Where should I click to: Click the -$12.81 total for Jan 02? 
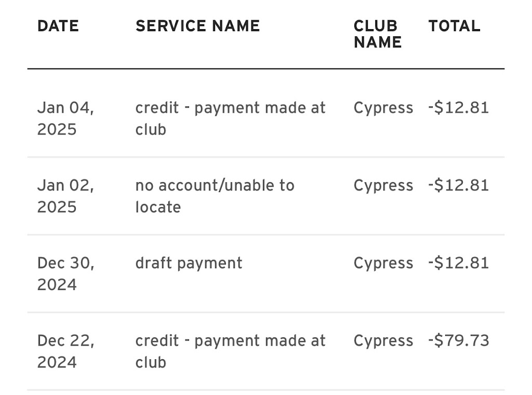[x=458, y=186]
